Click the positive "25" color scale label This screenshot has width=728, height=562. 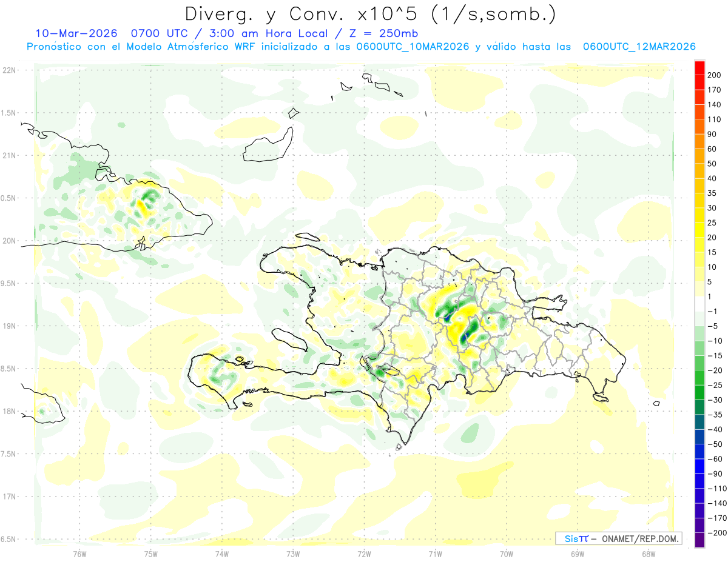pos(712,222)
